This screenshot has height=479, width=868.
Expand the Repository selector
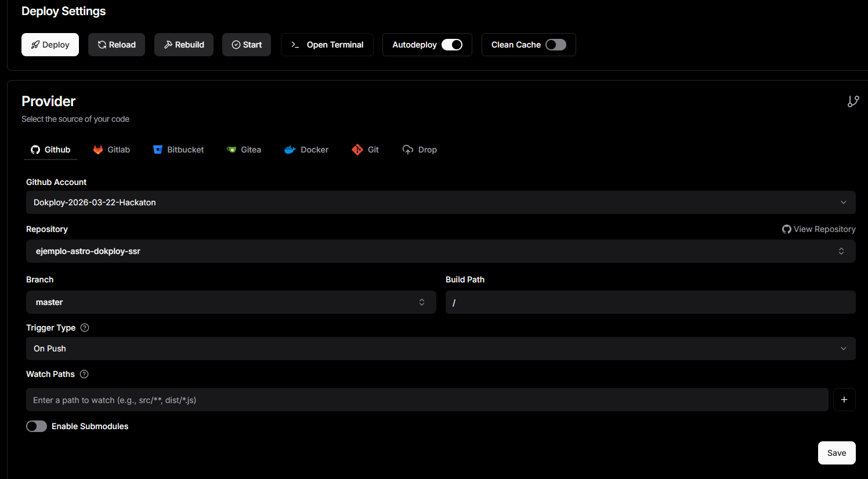click(x=440, y=251)
